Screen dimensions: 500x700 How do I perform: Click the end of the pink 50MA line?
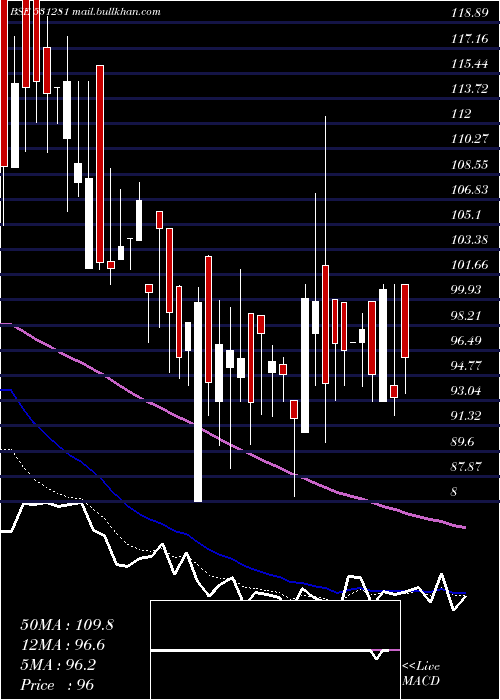(464, 528)
